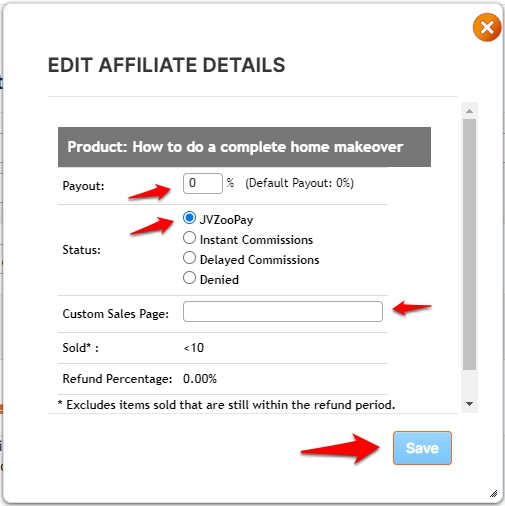Select the Delayed Commissions status option
Screen dimensions: 505x506
point(189,258)
